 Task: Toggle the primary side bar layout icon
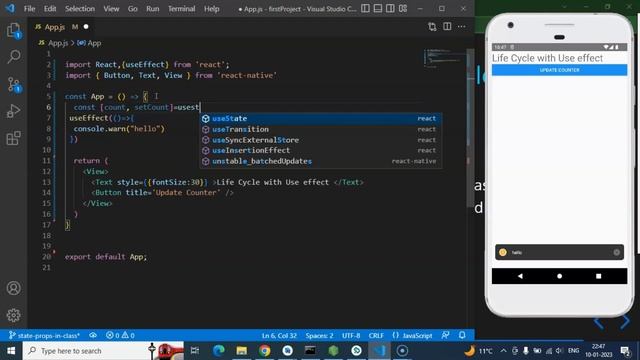[365, 8]
